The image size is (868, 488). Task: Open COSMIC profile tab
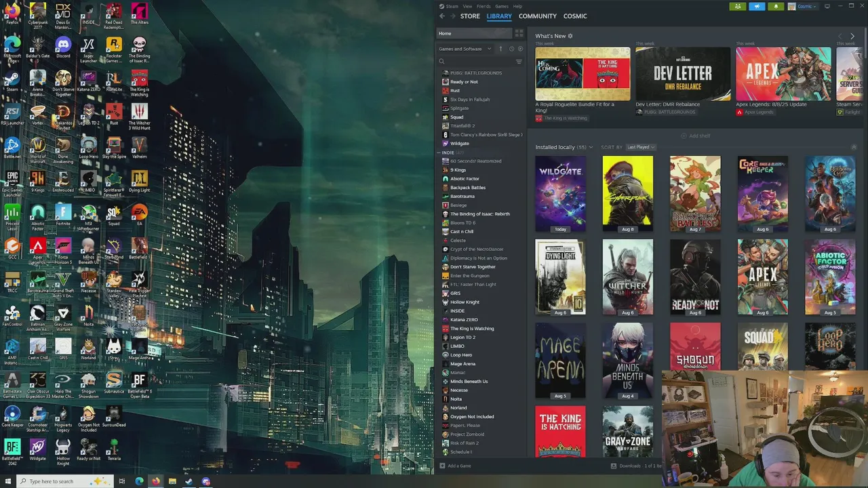(575, 16)
